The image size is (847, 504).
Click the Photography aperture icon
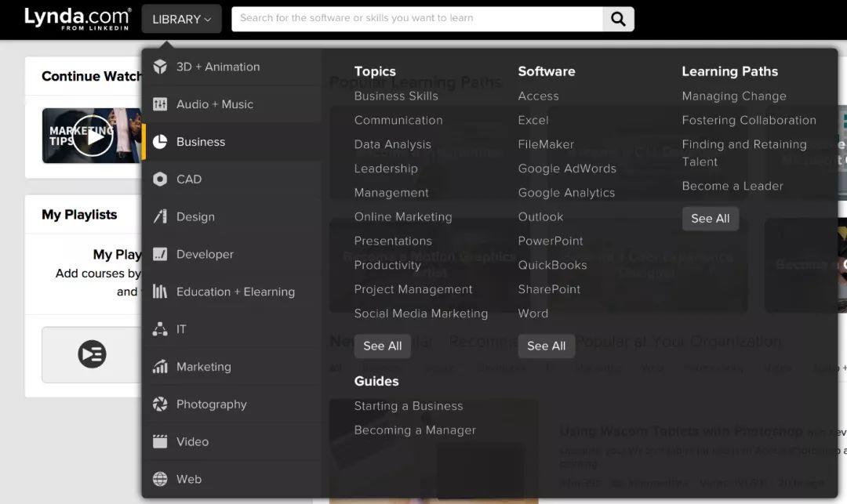click(160, 404)
